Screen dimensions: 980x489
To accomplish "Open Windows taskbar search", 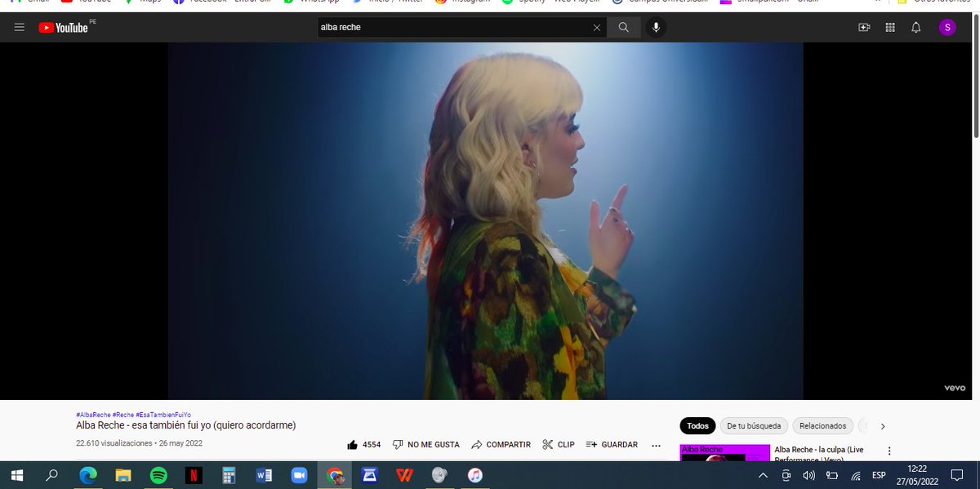I will [x=51, y=474].
